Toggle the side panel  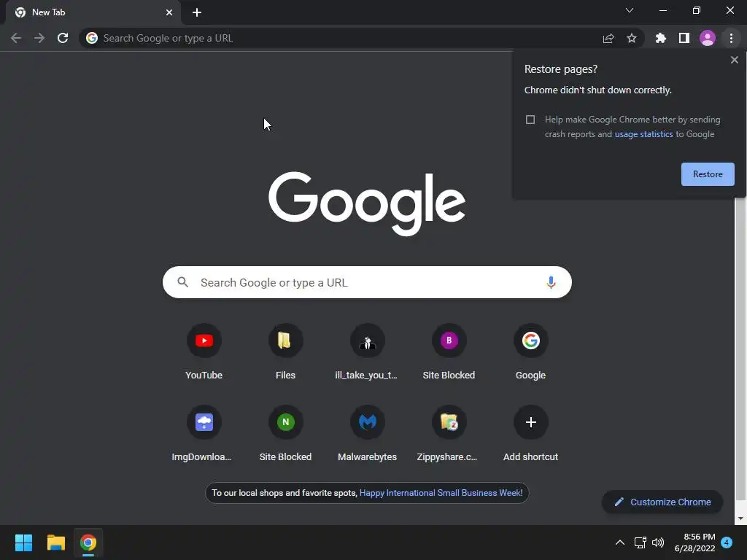(684, 38)
